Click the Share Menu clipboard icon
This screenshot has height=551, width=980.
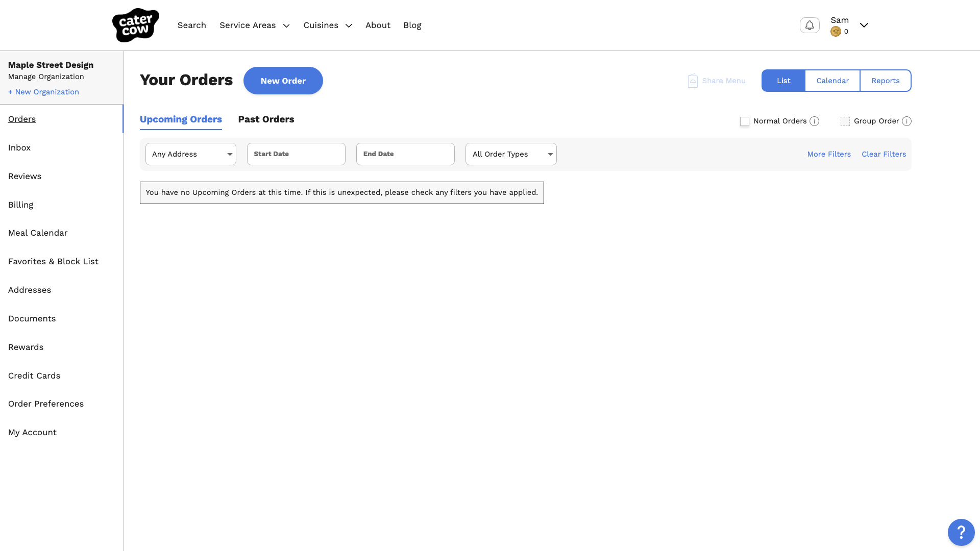click(693, 81)
